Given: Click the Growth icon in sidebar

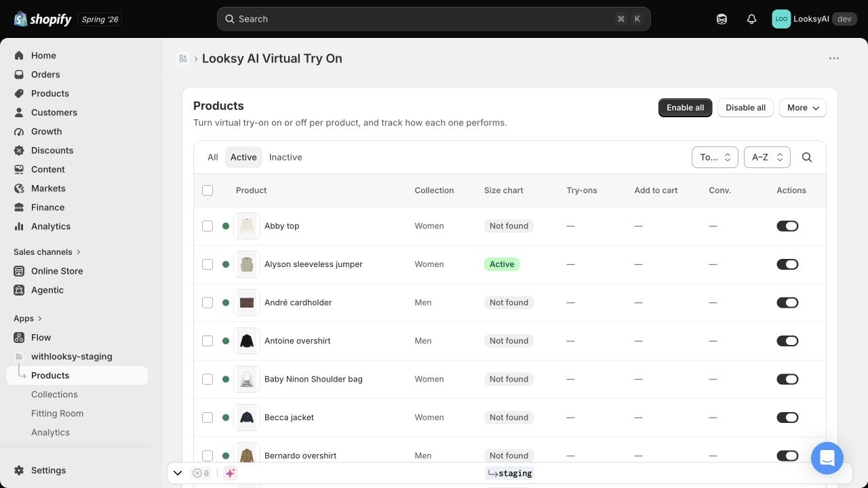Looking at the screenshot, I should pyautogui.click(x=19, y=131).
